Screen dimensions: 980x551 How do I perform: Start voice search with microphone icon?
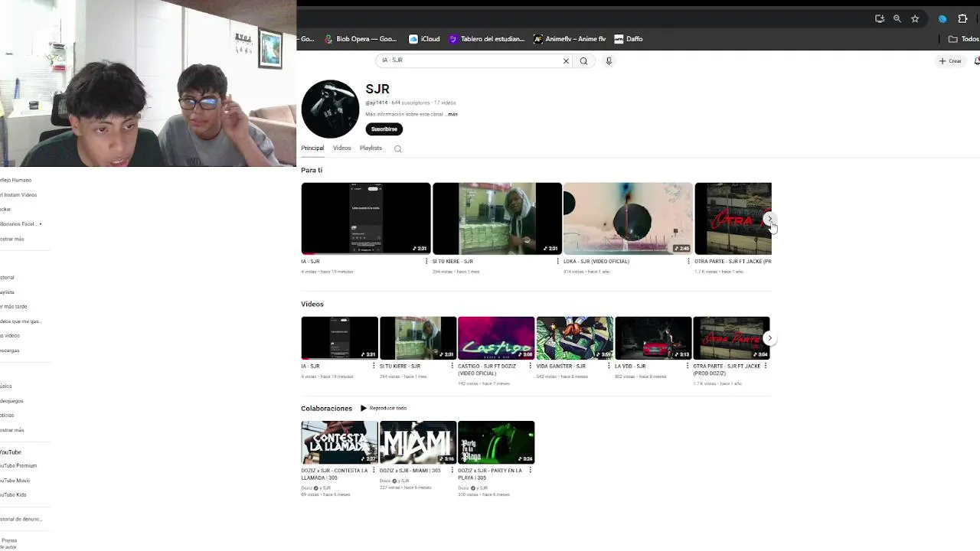tap(609, 61)
